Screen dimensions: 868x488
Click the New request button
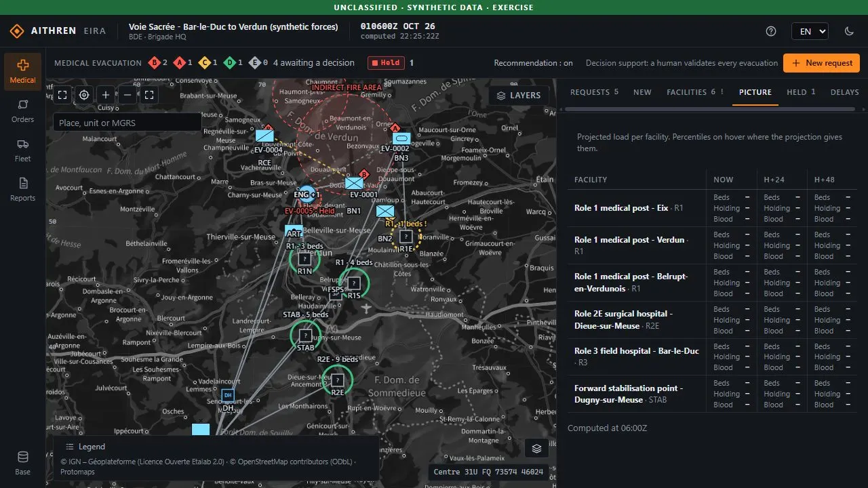pyautogui.click(x=821, y=63)
